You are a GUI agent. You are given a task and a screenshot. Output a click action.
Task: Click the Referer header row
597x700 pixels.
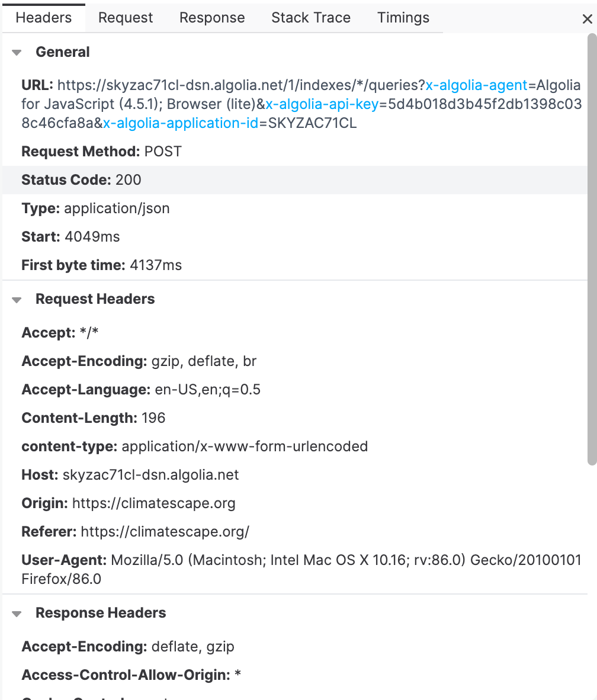[295, 532]
